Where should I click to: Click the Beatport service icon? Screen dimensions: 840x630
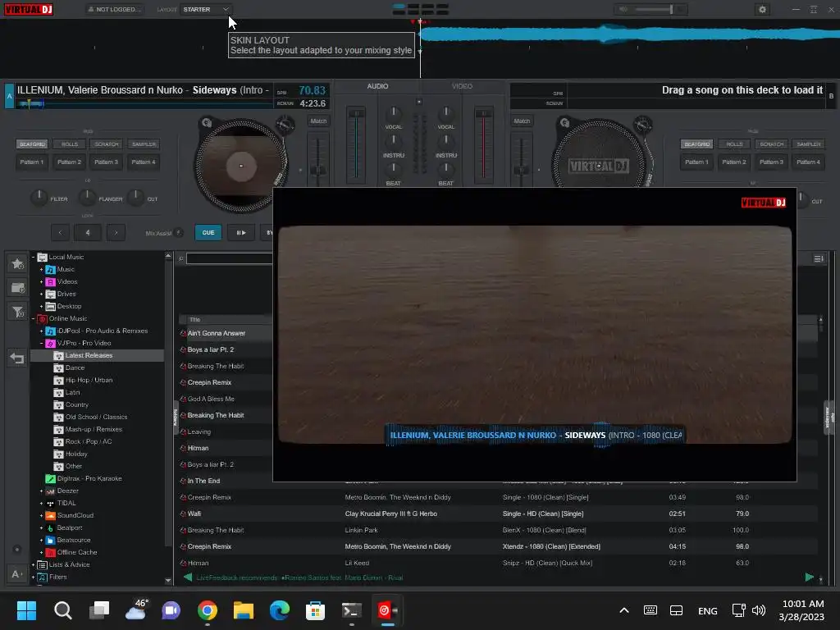50,527
